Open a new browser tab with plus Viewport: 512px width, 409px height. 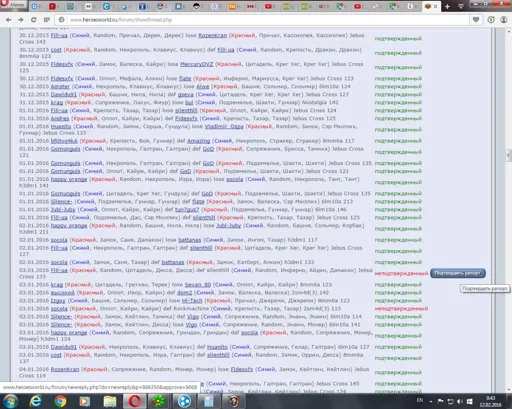pyautogui.click(x=447, y=6)
